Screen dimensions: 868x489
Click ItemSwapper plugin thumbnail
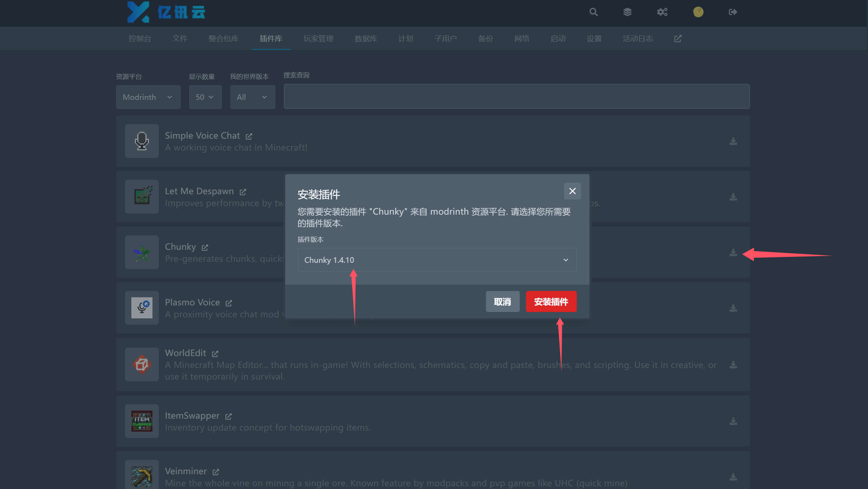point(142,421)
